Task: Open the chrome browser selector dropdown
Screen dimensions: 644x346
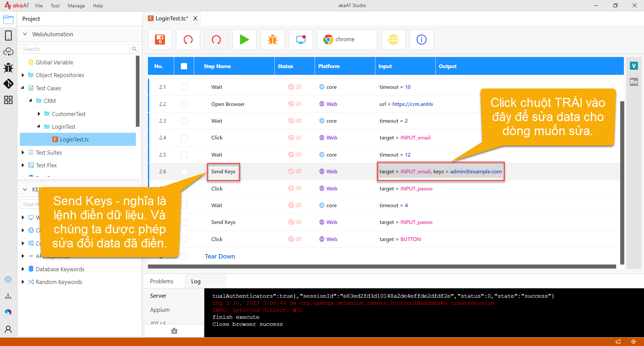Action: click(x=347, y=40)
